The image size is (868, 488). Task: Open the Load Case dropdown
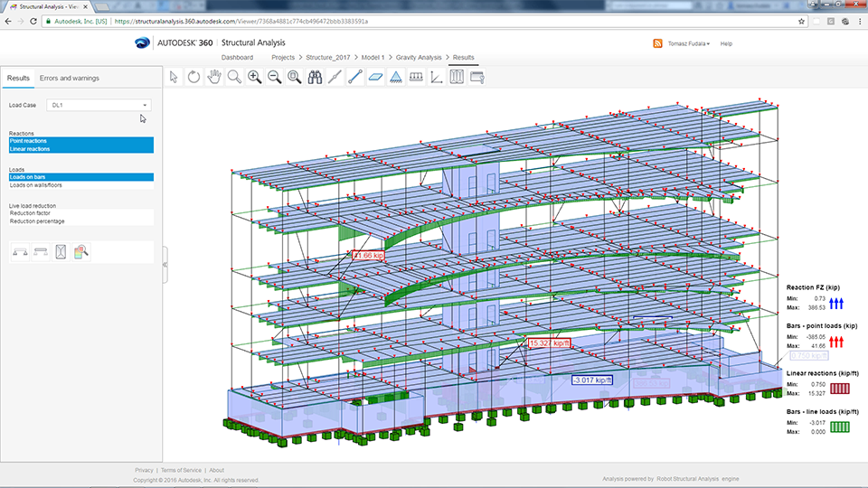(99, 105)
